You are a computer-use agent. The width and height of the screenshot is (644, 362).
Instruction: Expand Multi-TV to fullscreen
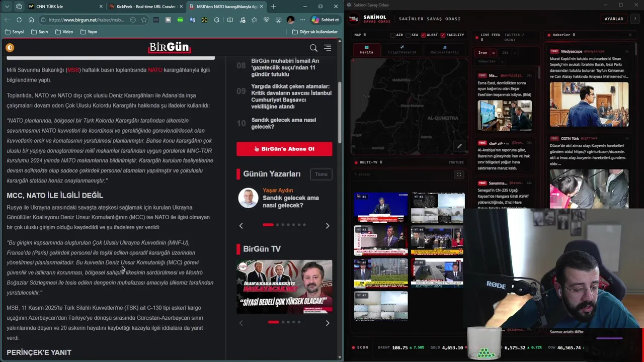[x=458, y=174]
